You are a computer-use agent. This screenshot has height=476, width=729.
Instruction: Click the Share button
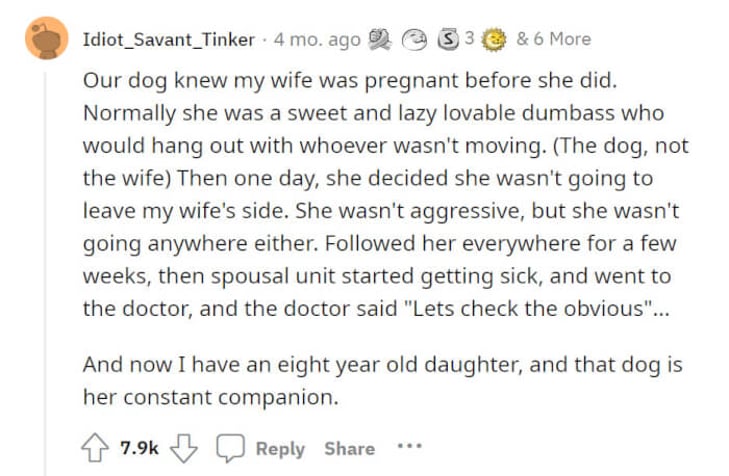click(350, 449)
